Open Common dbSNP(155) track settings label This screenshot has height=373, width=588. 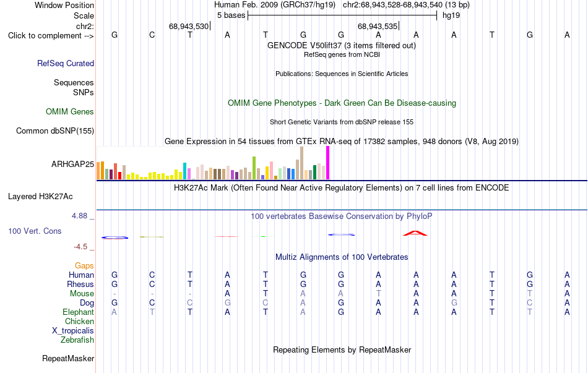tap(55, 131)
